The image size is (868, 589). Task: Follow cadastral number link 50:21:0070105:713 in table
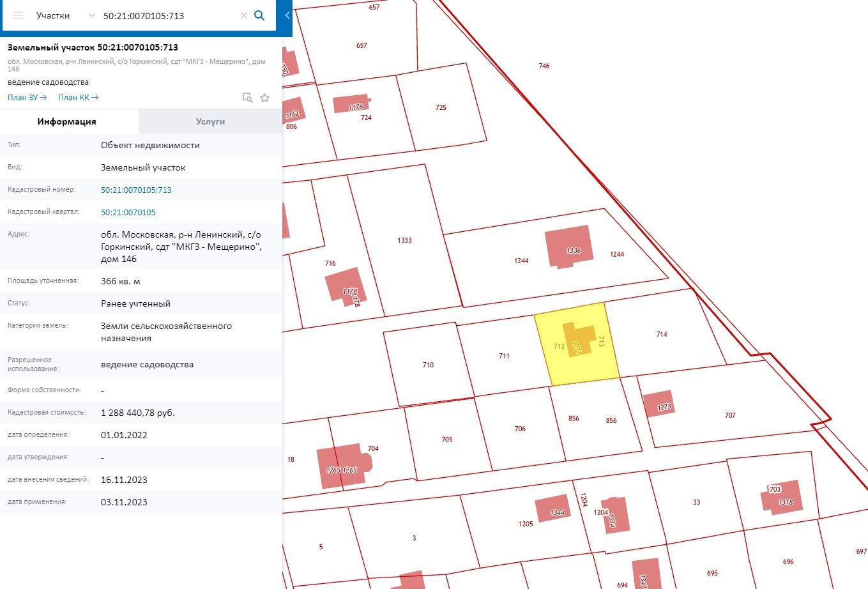(136, 190)
